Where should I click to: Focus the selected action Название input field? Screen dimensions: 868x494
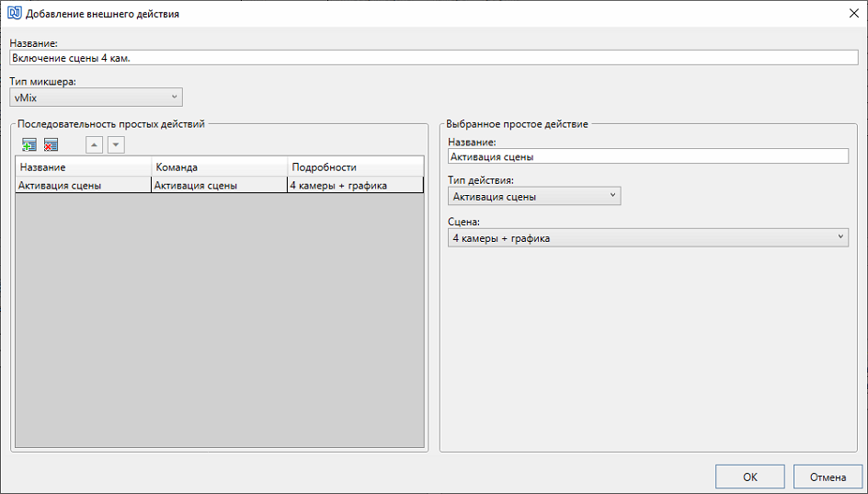click(648, 156)
